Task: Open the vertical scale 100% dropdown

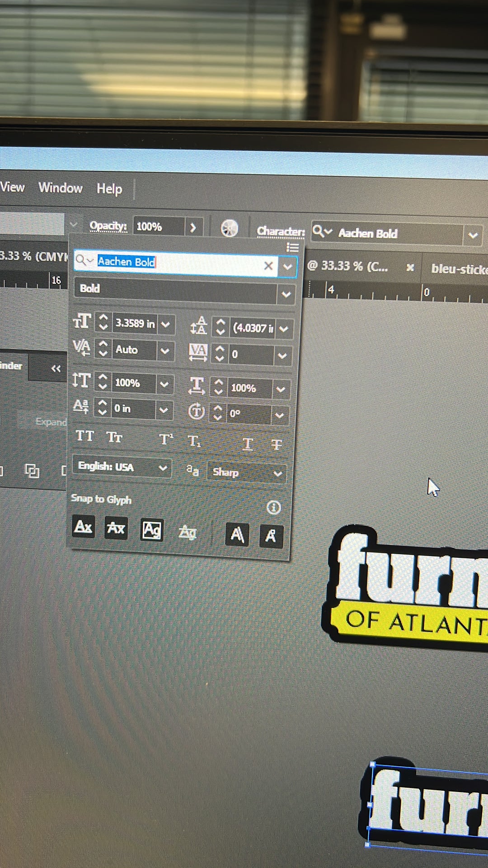Action: [164, 384]
